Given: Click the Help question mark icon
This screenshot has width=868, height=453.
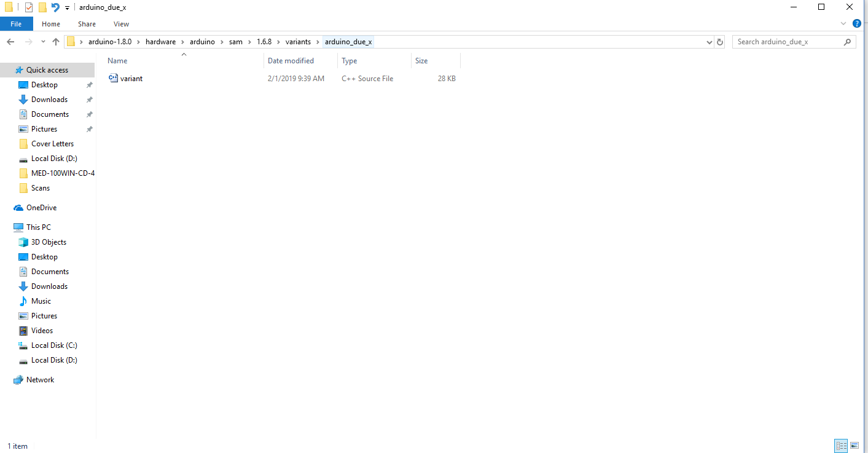Looking at the screenshot, I should [x=857, y=23].
